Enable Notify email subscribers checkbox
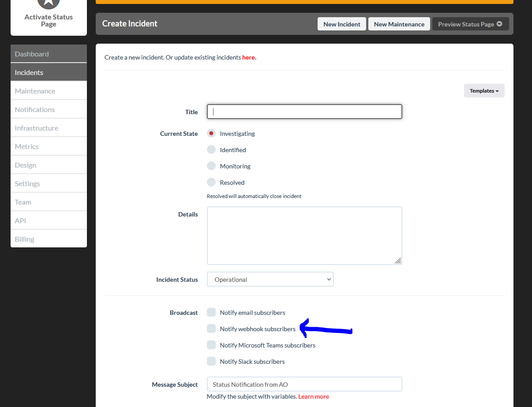Image resolution: width=532 pixels, height=407 pixels. 211,313
